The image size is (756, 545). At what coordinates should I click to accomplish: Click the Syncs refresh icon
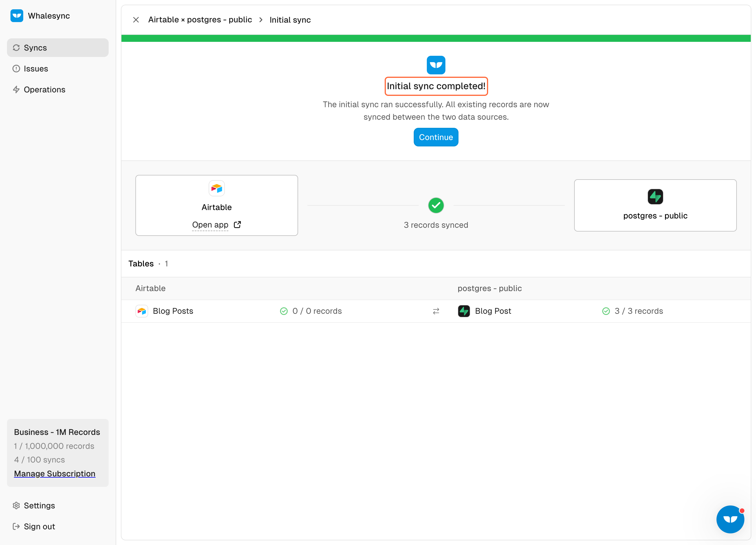tap(16, 48)
